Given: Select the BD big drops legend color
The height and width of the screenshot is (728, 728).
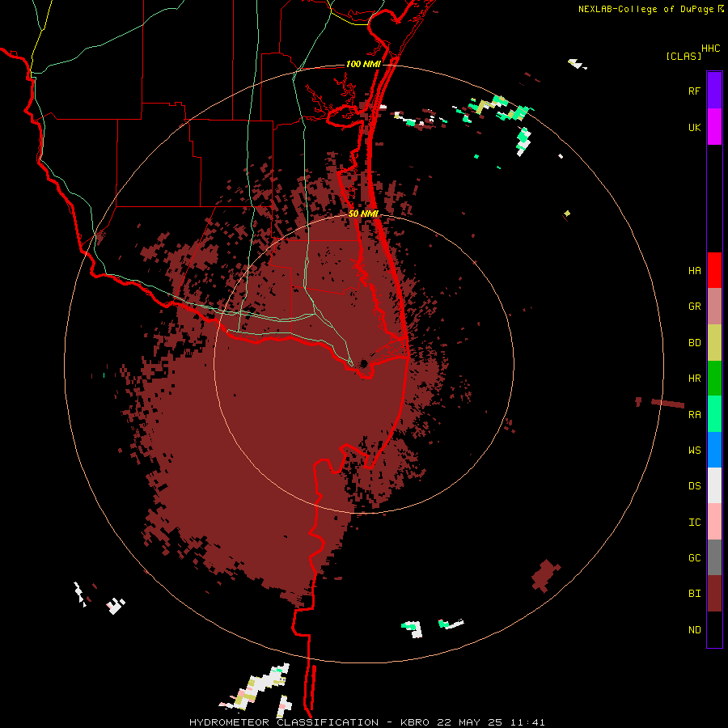Looking at the screenshot, I should [714, 343].
